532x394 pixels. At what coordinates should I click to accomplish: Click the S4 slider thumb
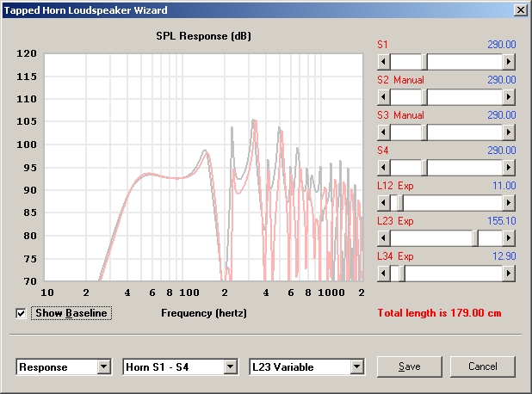424,168
